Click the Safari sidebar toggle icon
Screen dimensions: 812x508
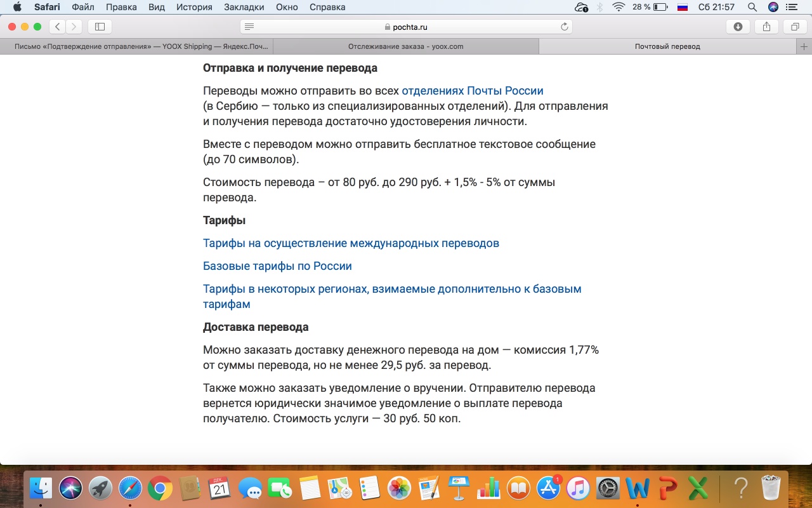coord(100,27)
